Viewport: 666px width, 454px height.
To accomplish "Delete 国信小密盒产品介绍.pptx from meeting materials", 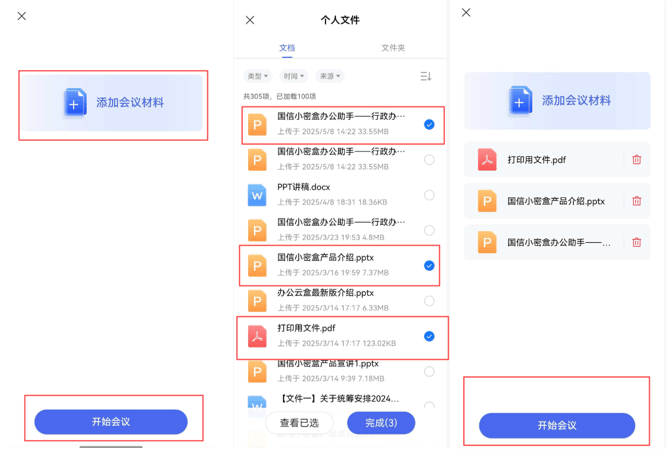I will click(636, 201).
